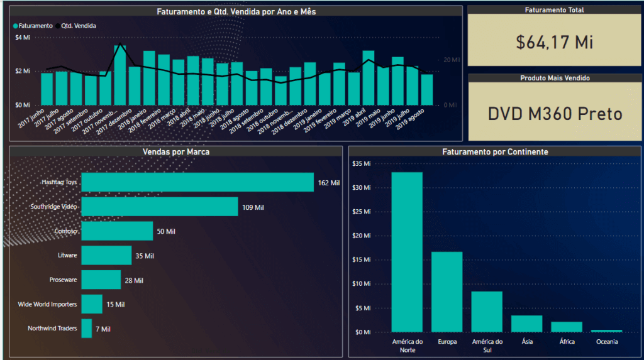
Task: Click the Contoso brand bar
Action: [117, 231]
